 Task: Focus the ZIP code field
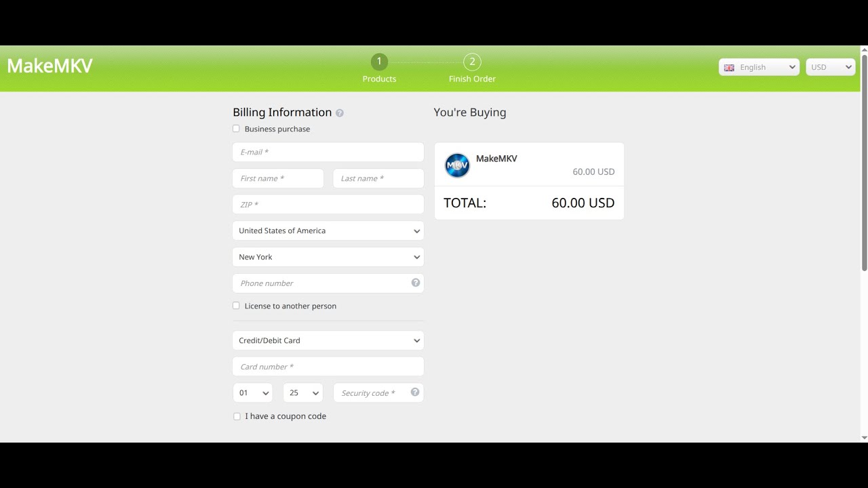pyautogui.click(x=328, y=204)
